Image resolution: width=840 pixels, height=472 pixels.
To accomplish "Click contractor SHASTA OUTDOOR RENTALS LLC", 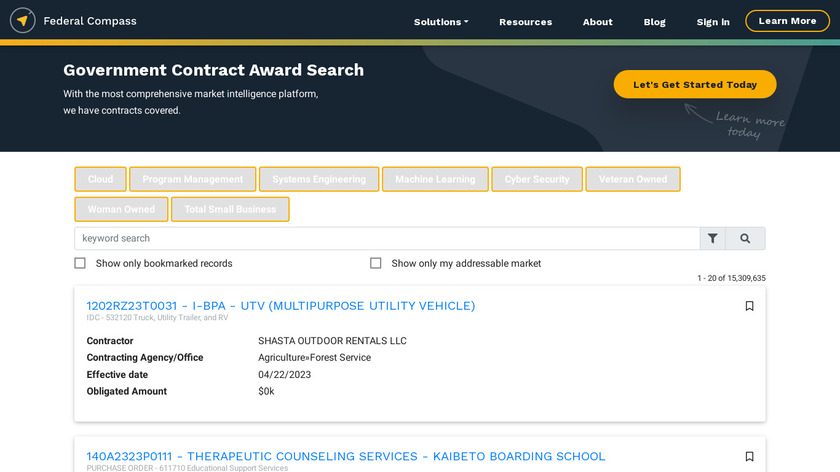I will click(x=332, y=341).
